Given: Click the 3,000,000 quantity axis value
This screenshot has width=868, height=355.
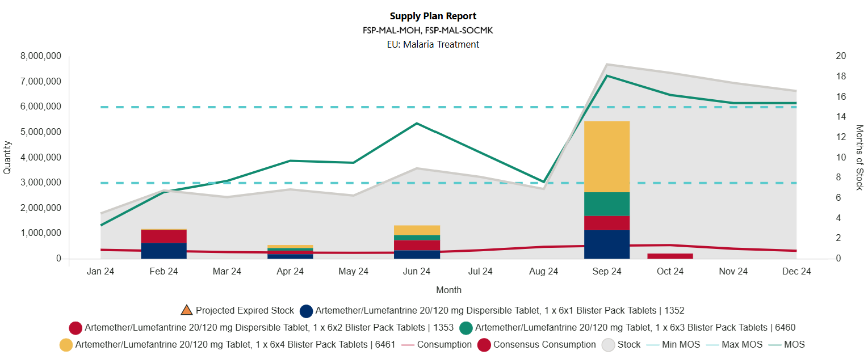Looking at the screenshot, I should click(40, 183).
